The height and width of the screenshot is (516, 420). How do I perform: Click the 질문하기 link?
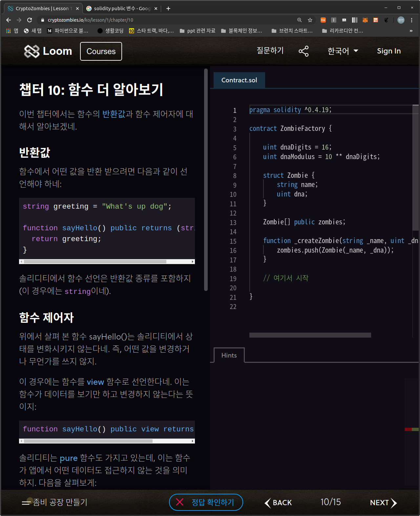(x=270, y=51)
